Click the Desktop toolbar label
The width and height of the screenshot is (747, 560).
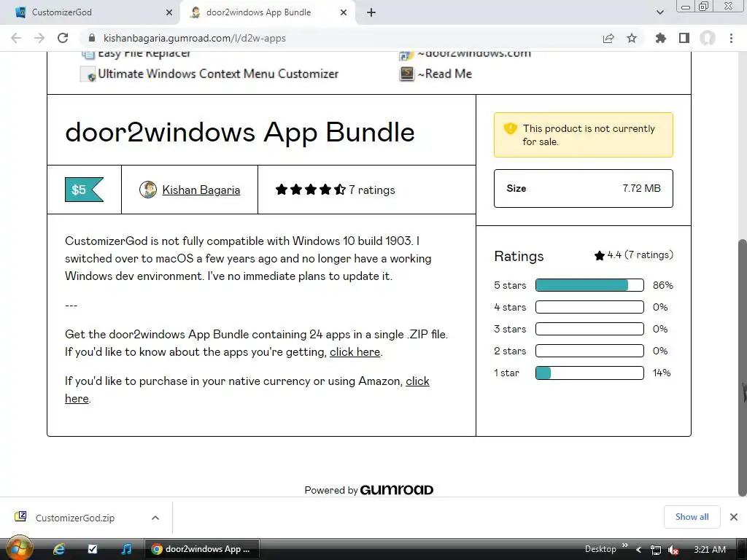click(600, 549)
